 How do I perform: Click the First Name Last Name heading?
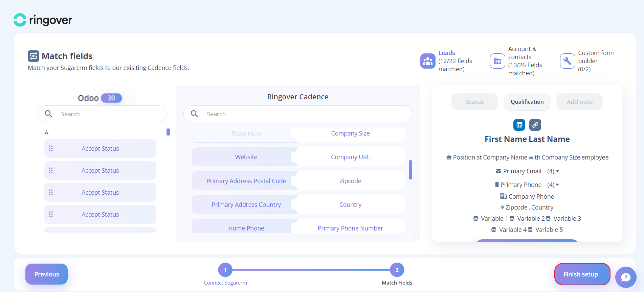tap(527, 139)
